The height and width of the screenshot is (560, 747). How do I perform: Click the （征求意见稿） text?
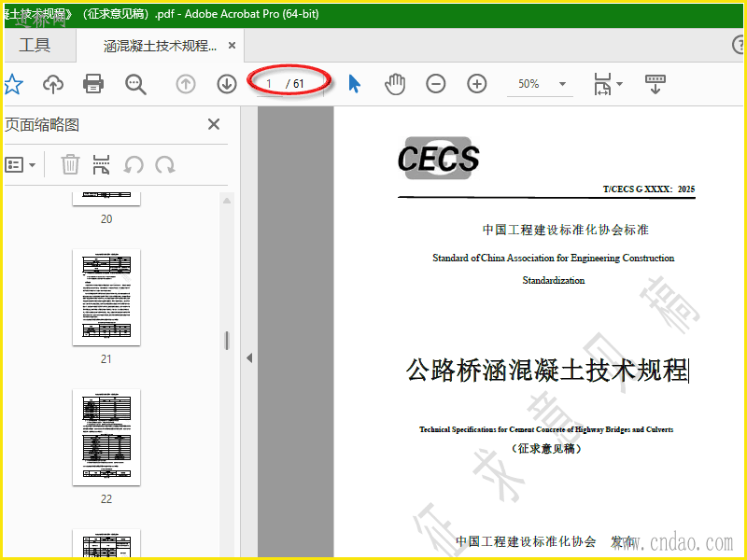click(x=546, y=449)
